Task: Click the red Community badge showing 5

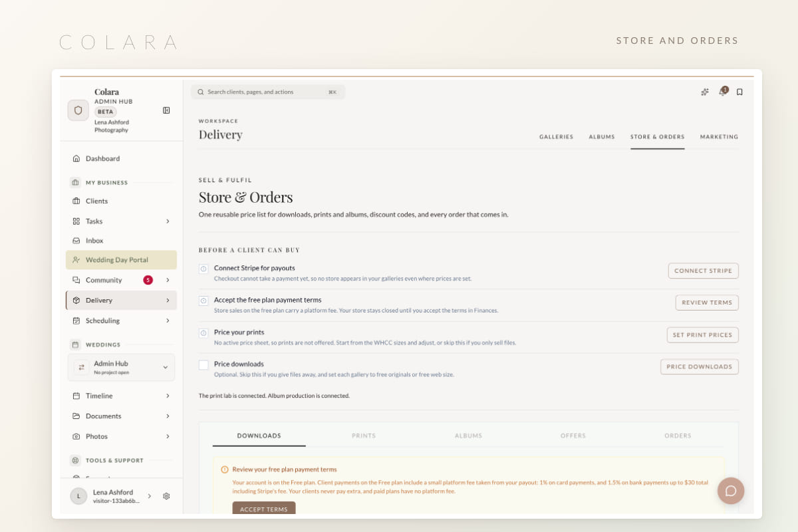Action: tap(148, 280)
